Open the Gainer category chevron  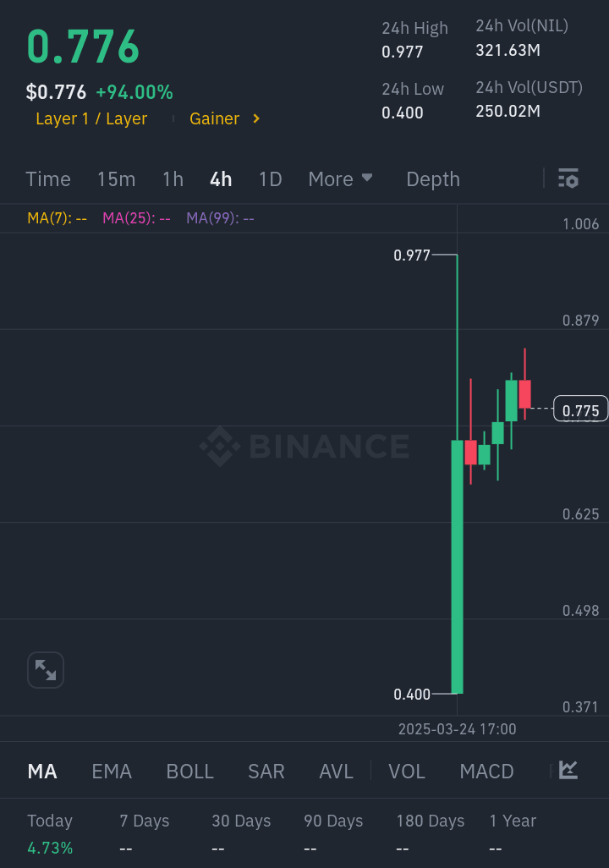[256, 119]
